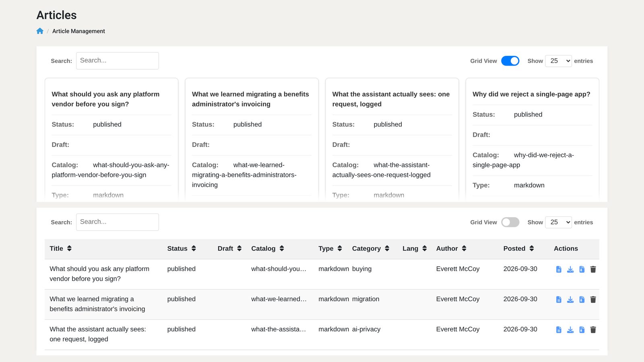Image resolution: width=644 pixels, height=362 pixels.
Task: Open Show entries dropdown in table panel
Action: point(558,222)
